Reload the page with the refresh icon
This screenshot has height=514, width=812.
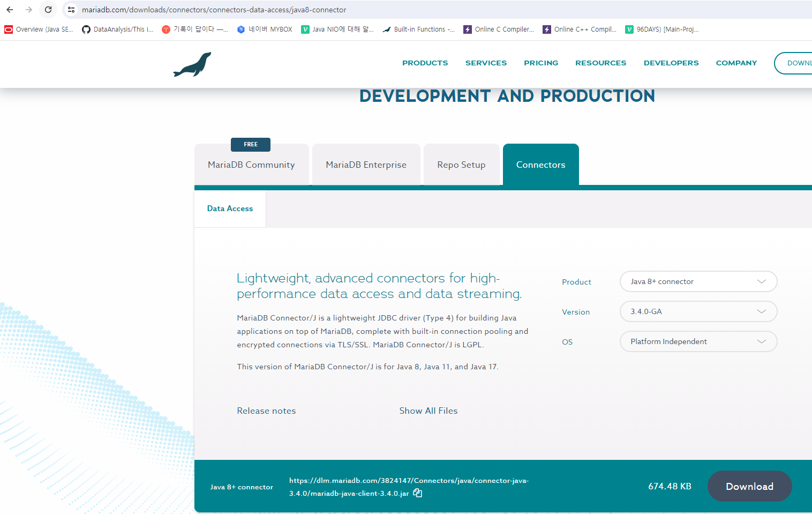(48, 10)
